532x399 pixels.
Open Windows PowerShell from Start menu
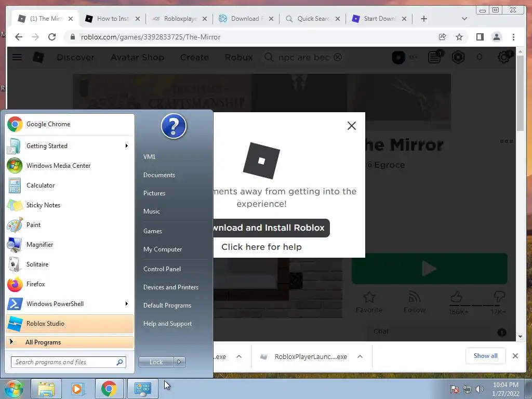[x=70, y=303]
